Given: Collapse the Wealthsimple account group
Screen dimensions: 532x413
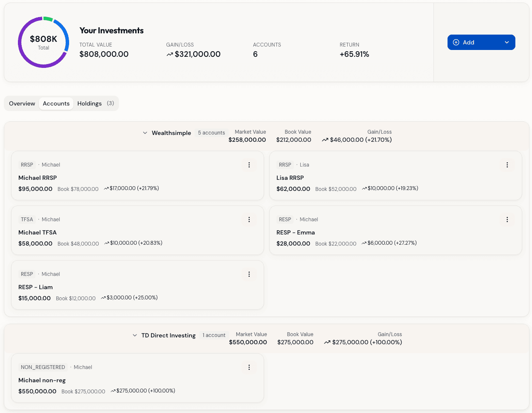Looking at the screenshot, I should pos(145,133).
